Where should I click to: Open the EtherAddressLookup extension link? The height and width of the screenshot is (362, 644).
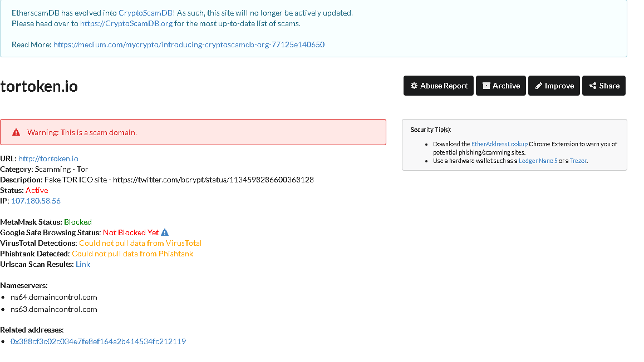[x=499, y=144]
